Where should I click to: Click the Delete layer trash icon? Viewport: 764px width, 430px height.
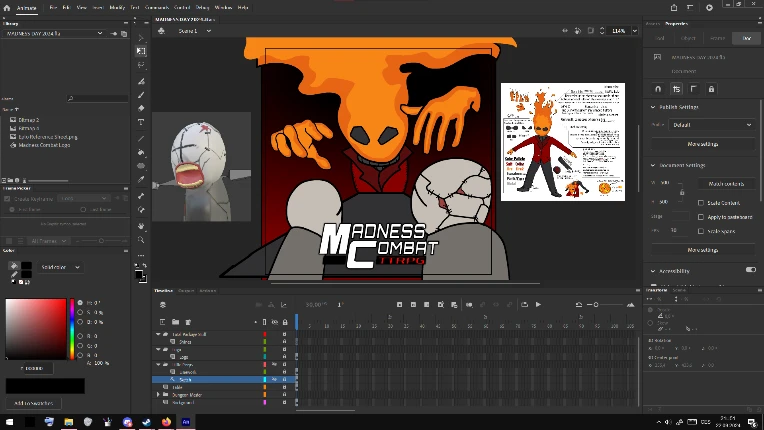(x=188, y=322)
